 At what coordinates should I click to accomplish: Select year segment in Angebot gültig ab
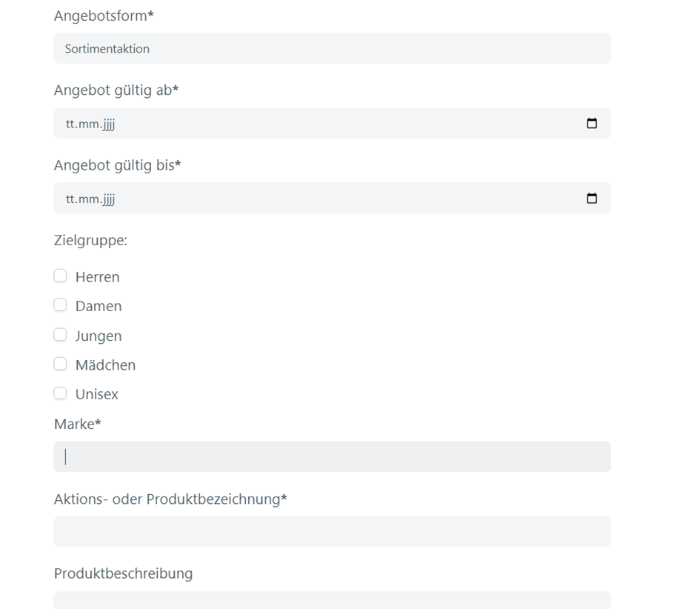[x=107, y=124]
